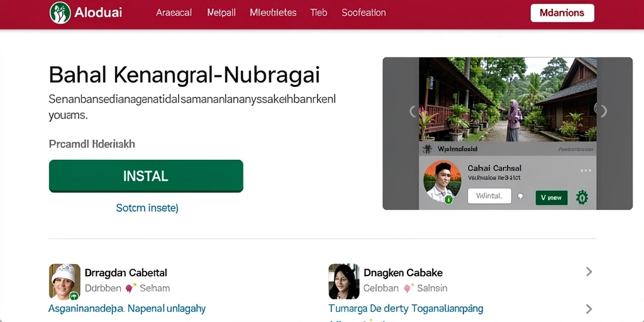Open the Soofeation menu item
The height and width of the screenshot is (322, 644).
364,13
